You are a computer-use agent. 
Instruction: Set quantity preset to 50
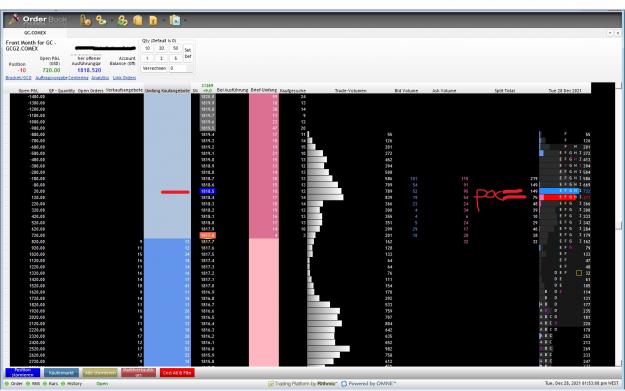175,48
